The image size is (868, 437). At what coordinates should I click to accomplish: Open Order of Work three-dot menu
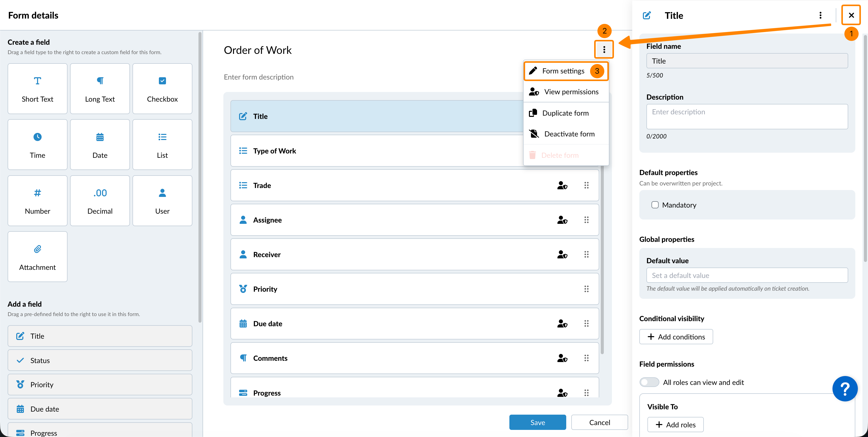pos(604,50)
